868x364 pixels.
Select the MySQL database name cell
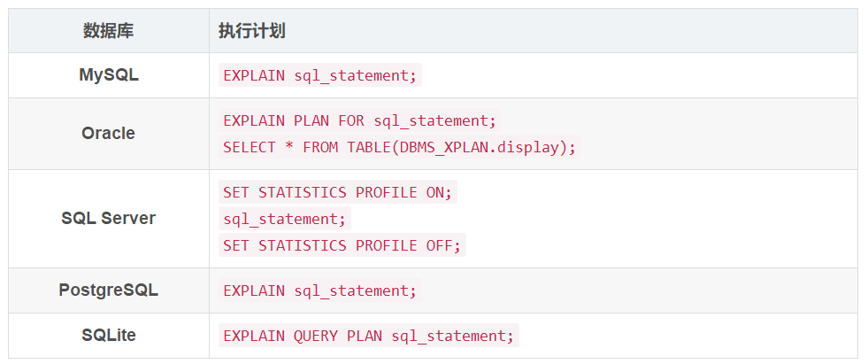click(x=109, y=75)
